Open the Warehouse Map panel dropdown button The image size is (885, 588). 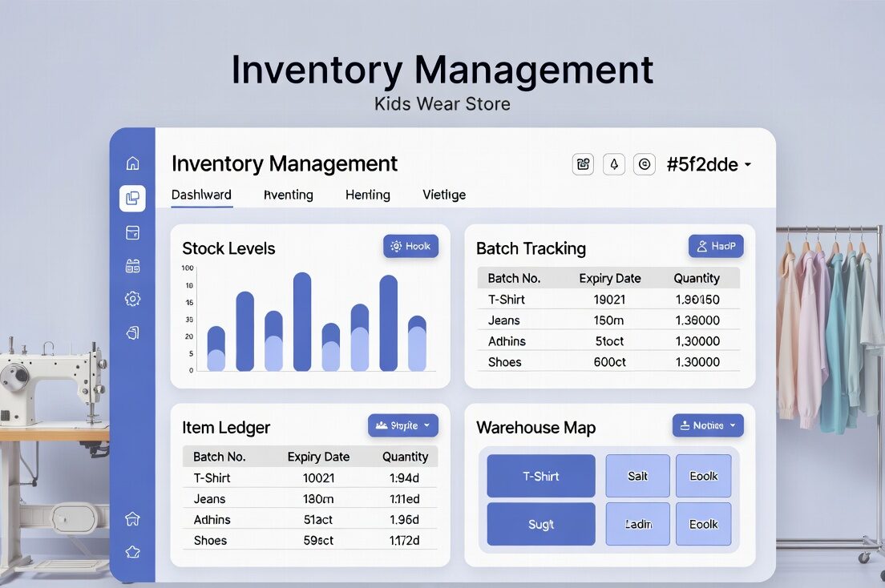coord(707,425)
